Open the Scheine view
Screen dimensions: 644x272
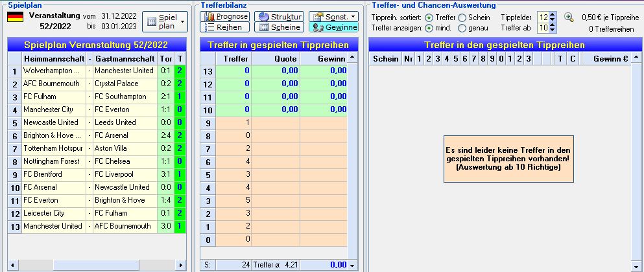click(x=280, y=27)
